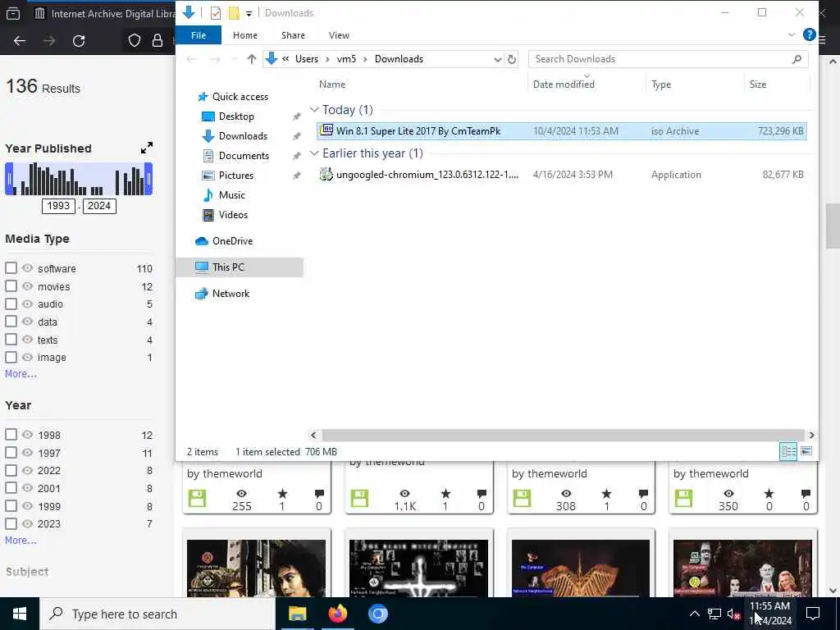Click the vm5 breadcrumb in address bar
This screenshot has width=840, height=630.
(x=346, y=59)
